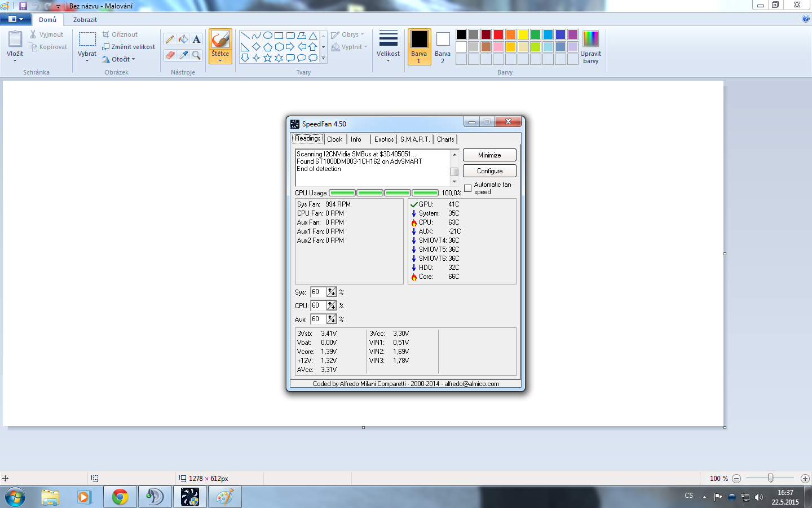
Task: Activate Barva 1 foreground color
Action: [x=419, y=47]
